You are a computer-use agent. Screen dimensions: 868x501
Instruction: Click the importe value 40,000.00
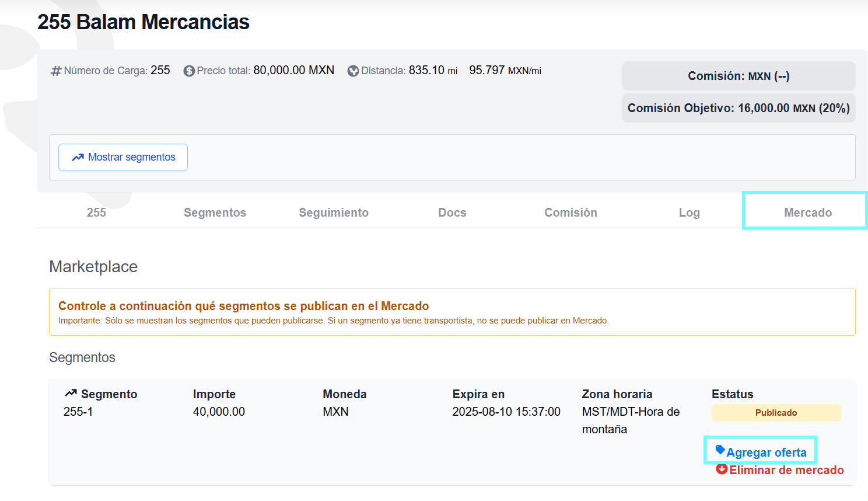point(219,412)
